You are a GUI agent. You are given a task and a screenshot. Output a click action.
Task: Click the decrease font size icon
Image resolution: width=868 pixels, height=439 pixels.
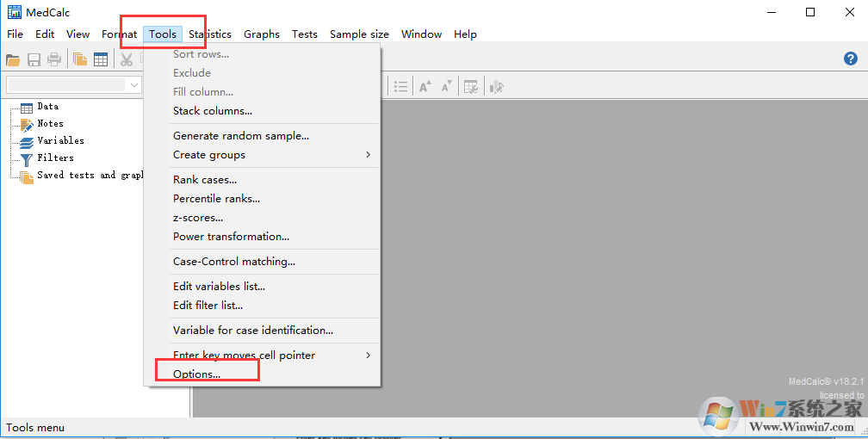(x=446, y=87)
